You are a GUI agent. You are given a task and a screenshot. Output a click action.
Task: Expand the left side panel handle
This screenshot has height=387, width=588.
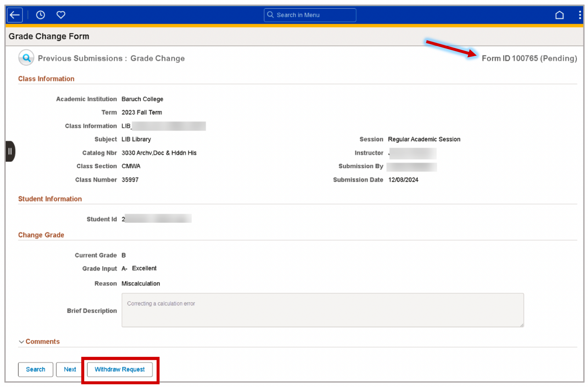point(10,151)
